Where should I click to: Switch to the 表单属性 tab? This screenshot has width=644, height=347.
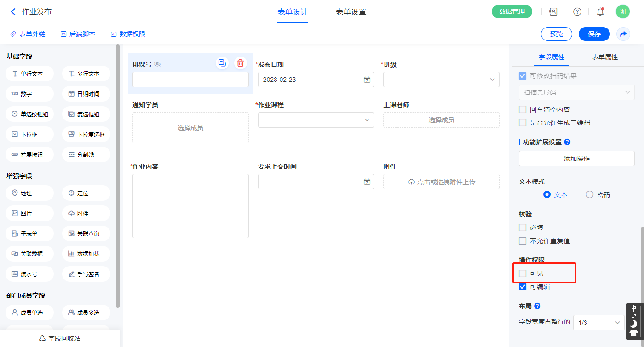coord(604,57)
